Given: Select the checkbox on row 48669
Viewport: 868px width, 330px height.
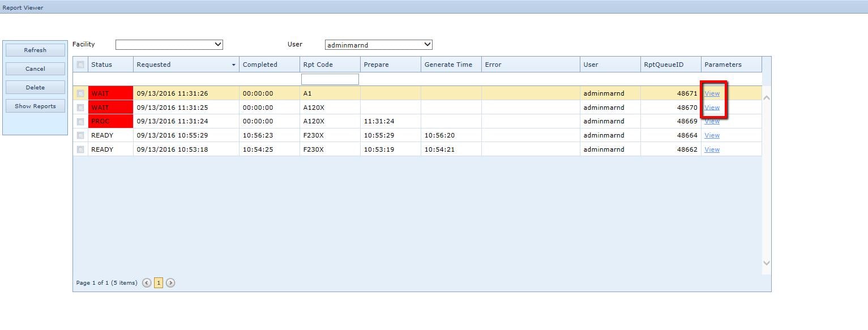Looking at the screenshot, I should point(80,121).
